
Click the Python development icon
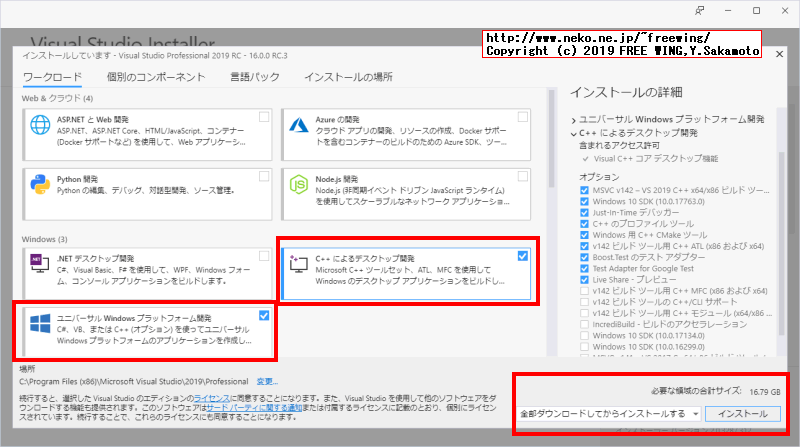40,185
